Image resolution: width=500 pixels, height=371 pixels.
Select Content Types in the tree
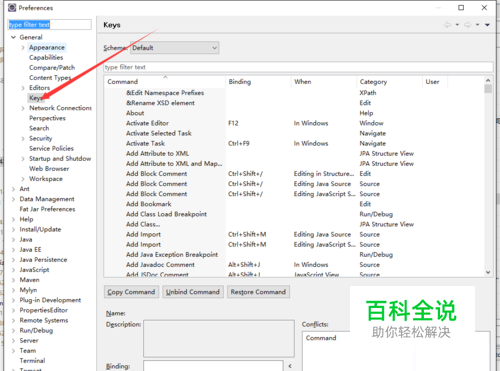[x=50, y=78]
